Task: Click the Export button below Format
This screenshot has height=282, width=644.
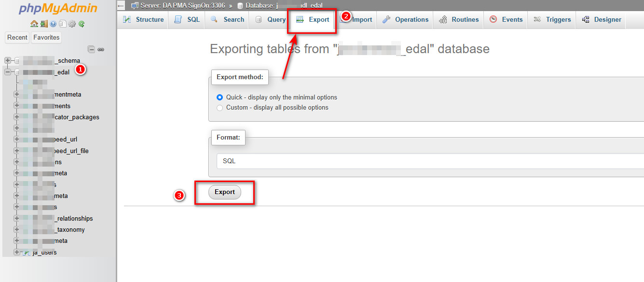Action: (224, 192)
